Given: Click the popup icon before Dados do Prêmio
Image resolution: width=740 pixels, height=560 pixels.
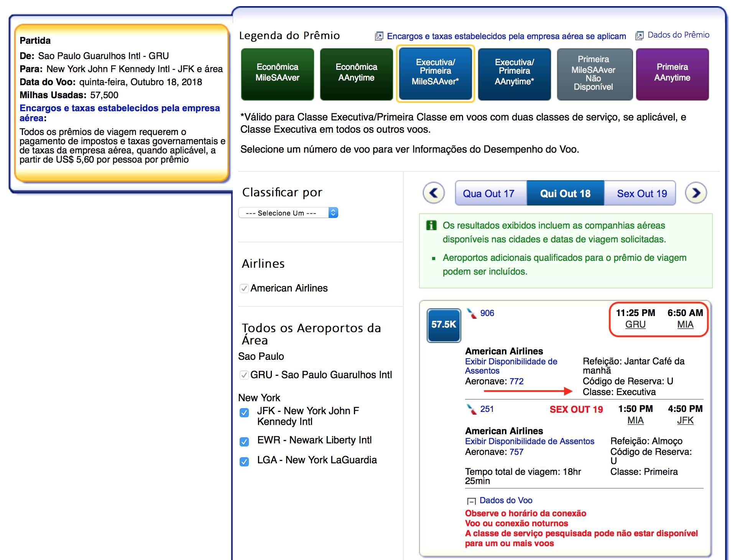Looking at the screenshot, I should coord(640,36).
